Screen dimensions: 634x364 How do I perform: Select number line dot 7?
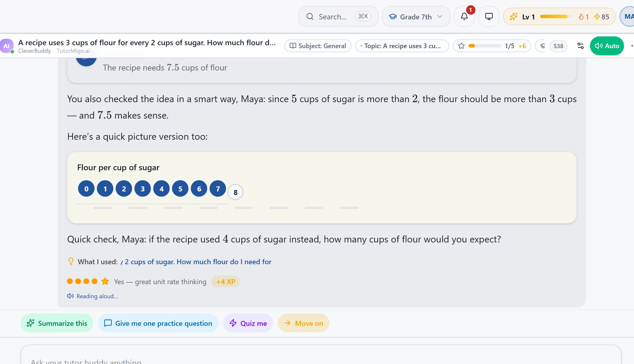coord(218,189)
